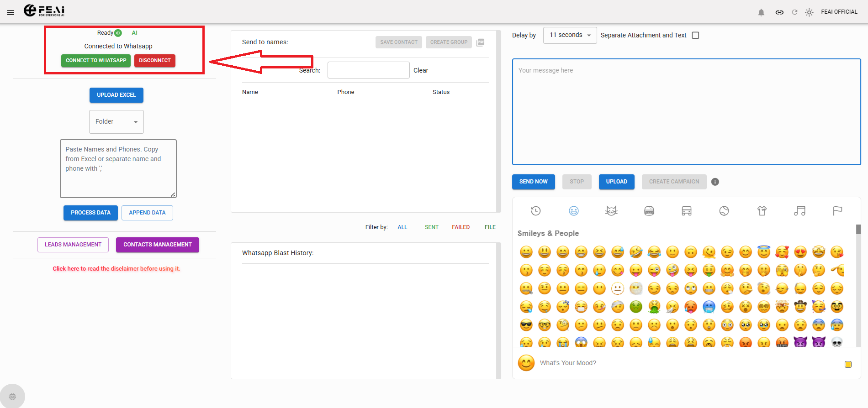Click the refresh icon in header
868x408 pixels.
point(794,12)
